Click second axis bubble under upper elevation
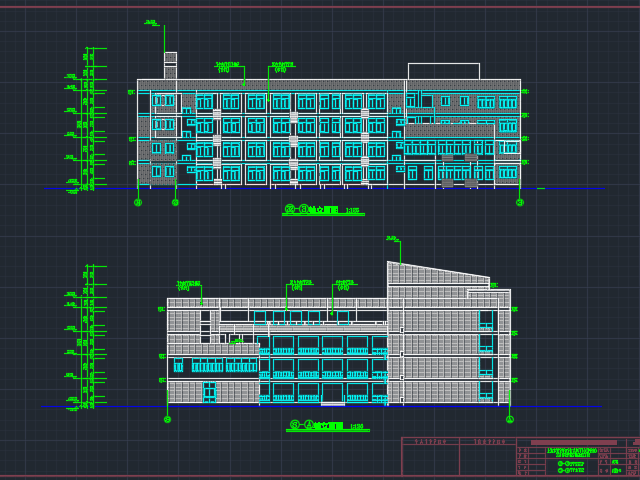Screen dimensions: 640x480 pyautogui.click(x=175, y=202)
